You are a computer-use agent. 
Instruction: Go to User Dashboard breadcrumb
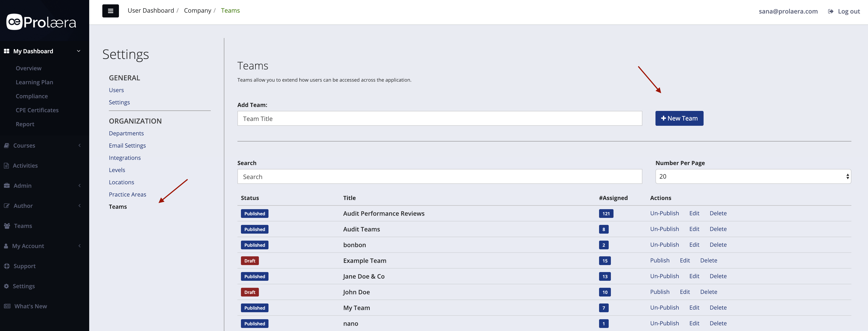pos(151,10)
